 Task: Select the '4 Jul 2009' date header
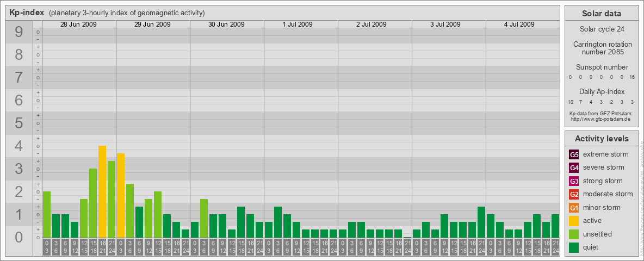(519, 24)
